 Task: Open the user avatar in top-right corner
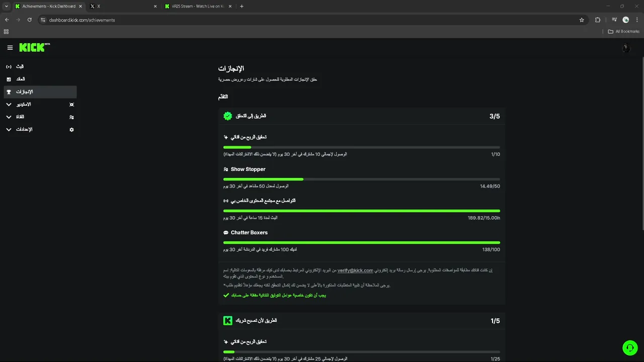pos(626,48)
